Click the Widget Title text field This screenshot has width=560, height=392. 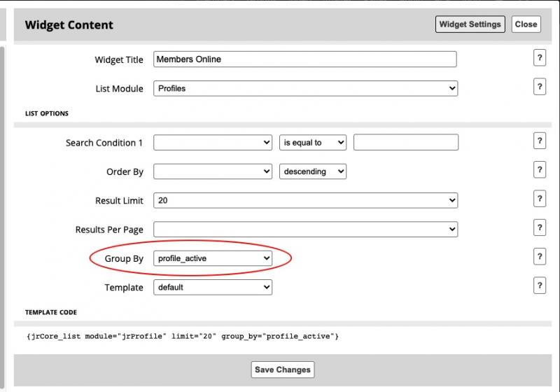pyautogui.click(x=305, y=59)
